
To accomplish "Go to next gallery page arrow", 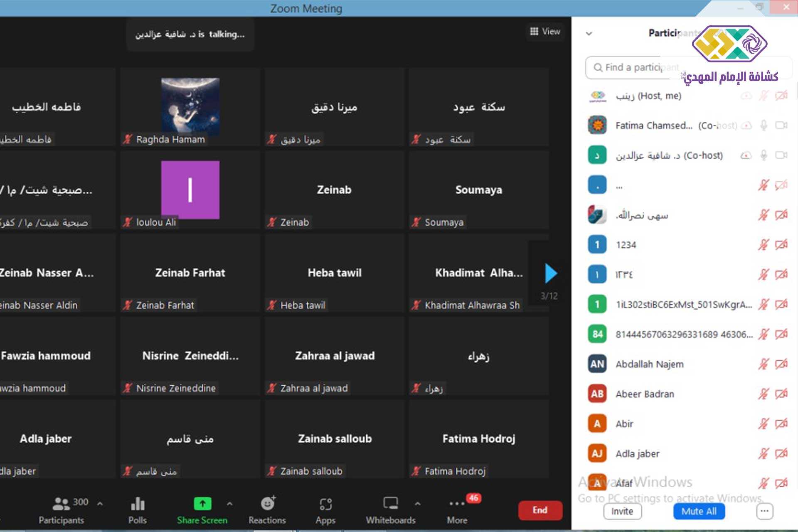I will (550, 273).
